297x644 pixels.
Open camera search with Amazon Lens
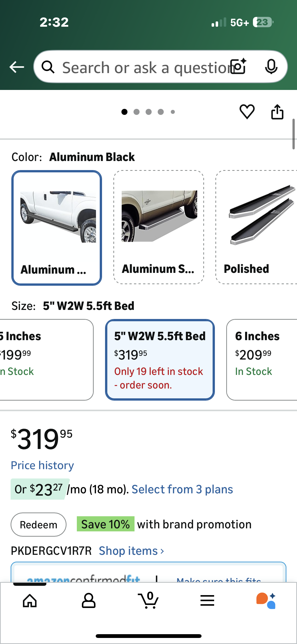pyautogui.click(x=238, y=67)
